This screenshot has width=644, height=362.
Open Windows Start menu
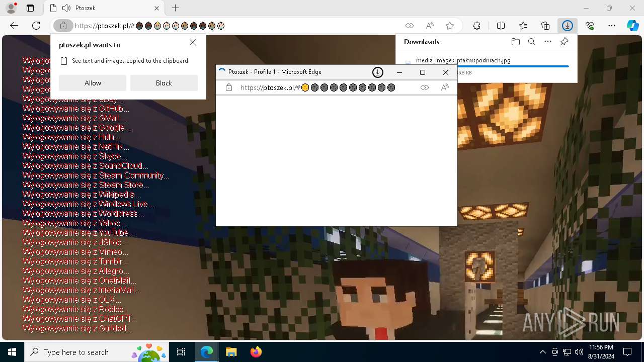tap(12, 352)
